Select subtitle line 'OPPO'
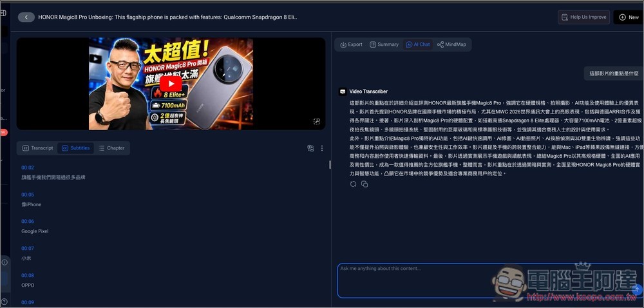Screen dimensions: 644x308 28,285
